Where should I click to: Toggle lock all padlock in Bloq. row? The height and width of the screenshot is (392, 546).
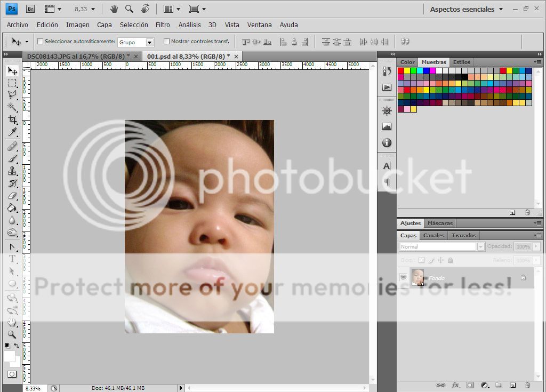coord(450,260)
